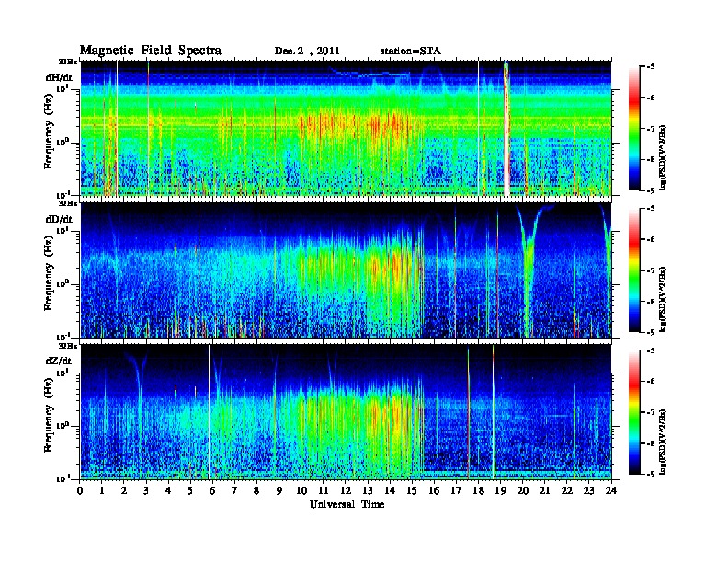Select the "Universal Time" axis title
The width and height of the screenshot is (728, 563).
tap(347, 504)
